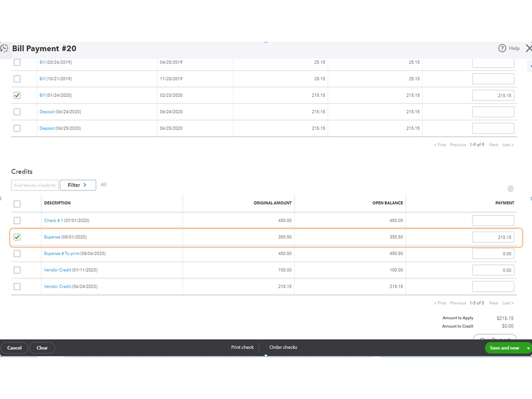The image size is (532, 399).
Task: Click Last in the bills pagination
Action: pos(508,145)
